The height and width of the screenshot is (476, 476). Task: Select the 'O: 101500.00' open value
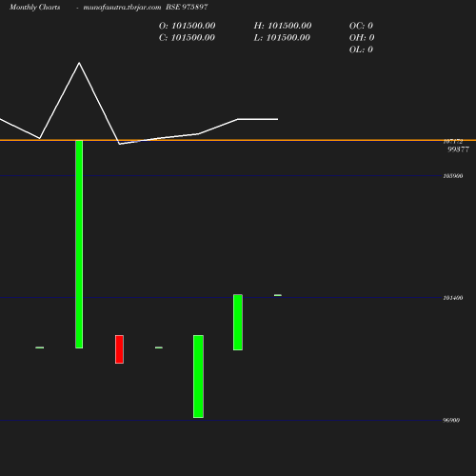tap(187, 26)
